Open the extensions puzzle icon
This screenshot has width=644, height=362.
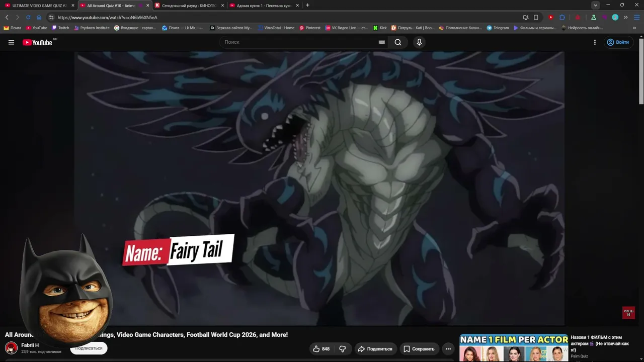click(562, 17)
